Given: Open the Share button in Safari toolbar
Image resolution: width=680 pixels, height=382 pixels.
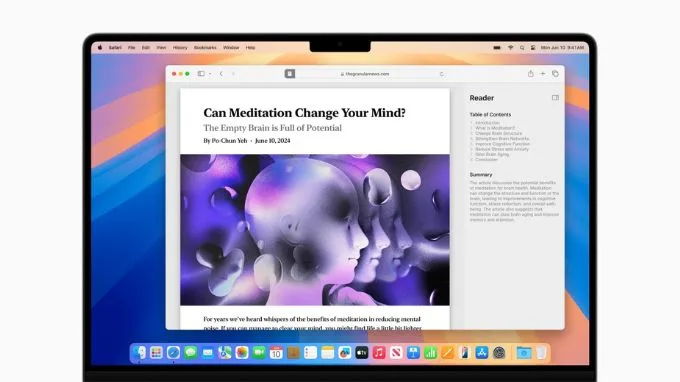Looking at the screenshot, I should click(x=530, y=74).
